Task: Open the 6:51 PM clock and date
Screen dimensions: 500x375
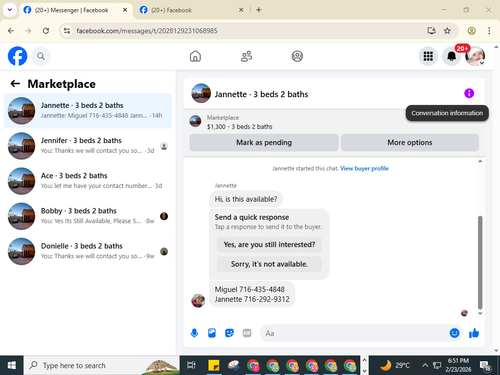Action: [458, 365]
